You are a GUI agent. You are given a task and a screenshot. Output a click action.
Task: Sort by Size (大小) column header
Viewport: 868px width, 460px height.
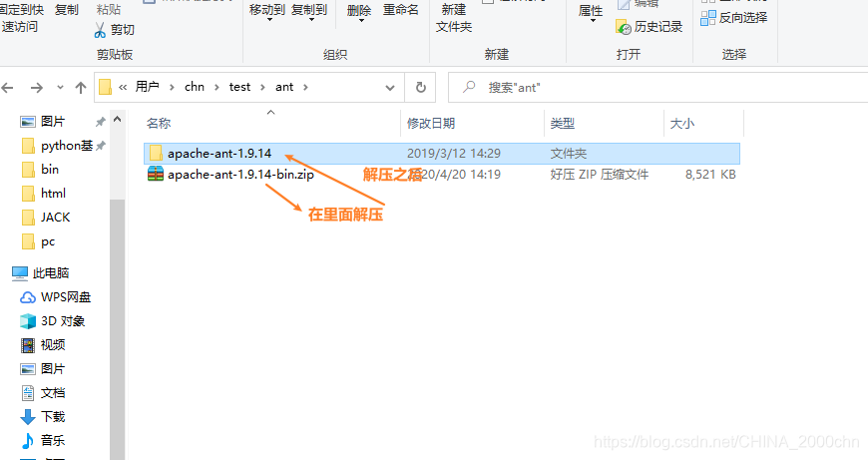(x=682, y=124)
